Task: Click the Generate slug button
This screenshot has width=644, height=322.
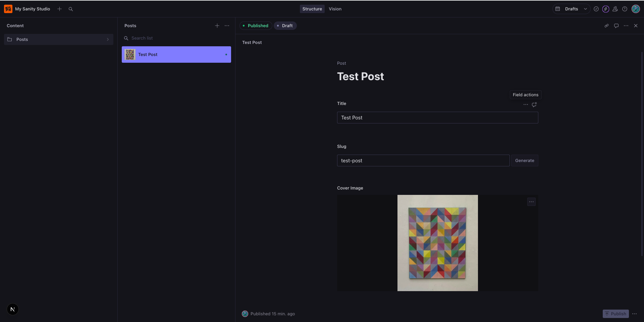Action: coord(525,161)
